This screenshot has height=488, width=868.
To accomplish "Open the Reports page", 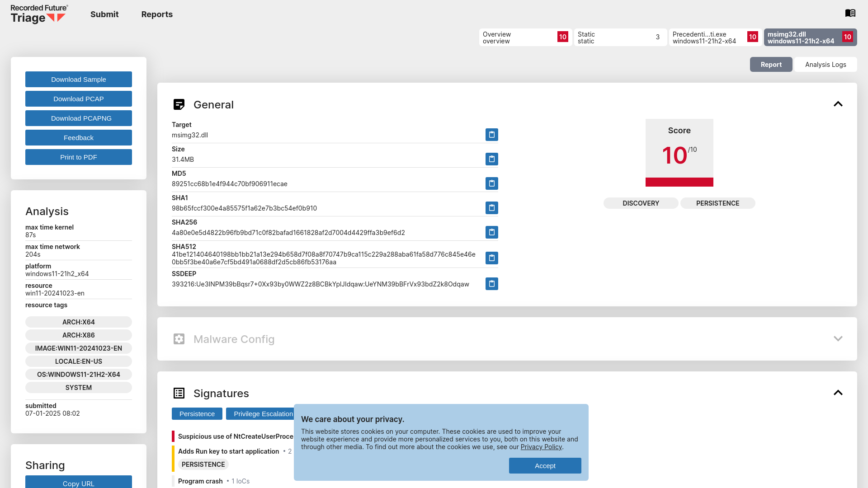I will pos(157,14).
